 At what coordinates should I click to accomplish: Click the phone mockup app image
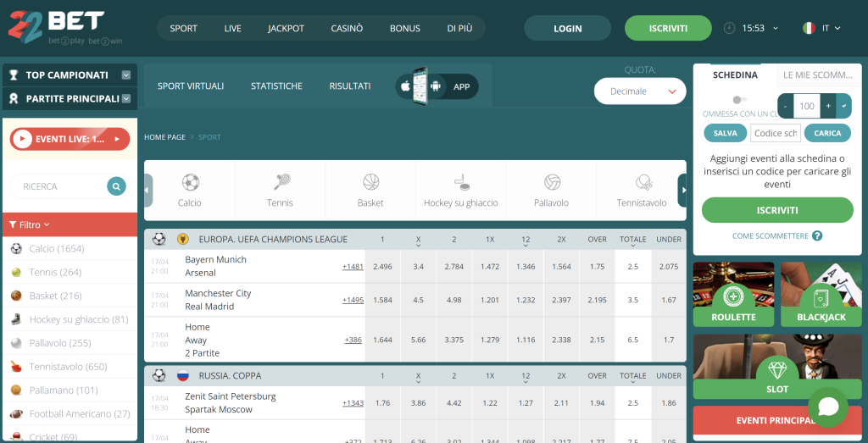420,86
